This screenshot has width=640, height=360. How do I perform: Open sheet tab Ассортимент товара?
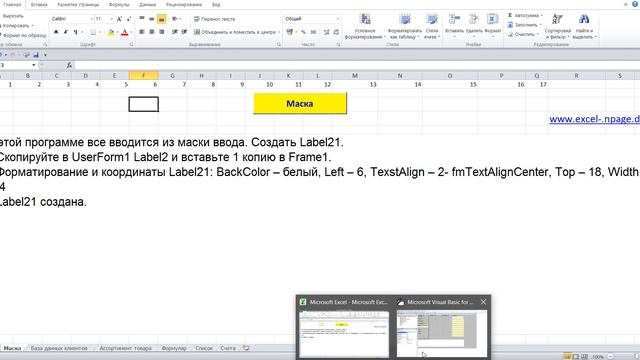point(126,348)
